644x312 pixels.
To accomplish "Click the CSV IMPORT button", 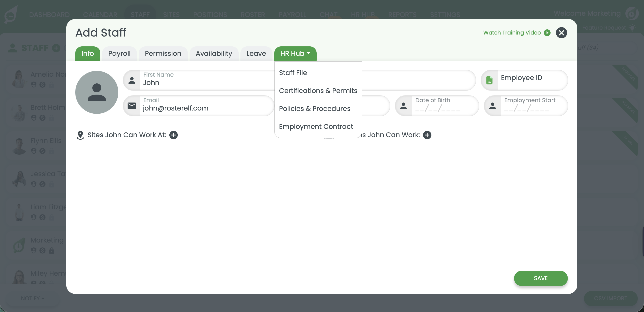I will [610, 298].
